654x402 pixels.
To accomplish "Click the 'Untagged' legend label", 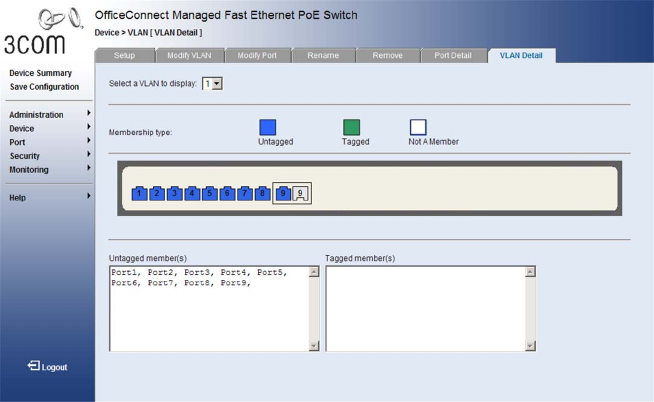I will (x=275, y=142).
